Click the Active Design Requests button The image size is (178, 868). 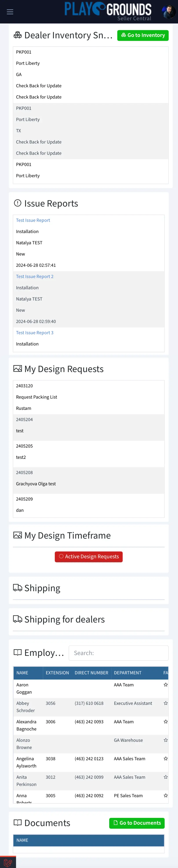click(89, 557)
